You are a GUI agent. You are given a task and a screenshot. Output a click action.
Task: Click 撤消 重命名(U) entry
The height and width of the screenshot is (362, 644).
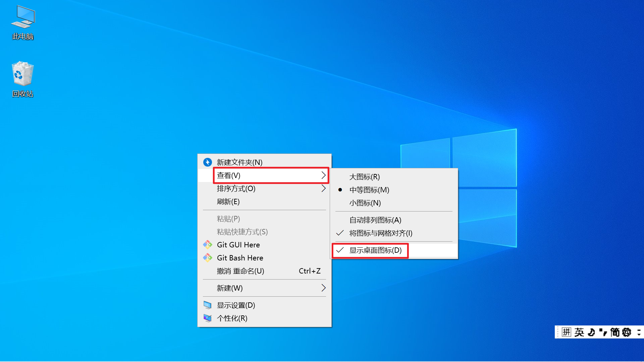coord(264,271)
